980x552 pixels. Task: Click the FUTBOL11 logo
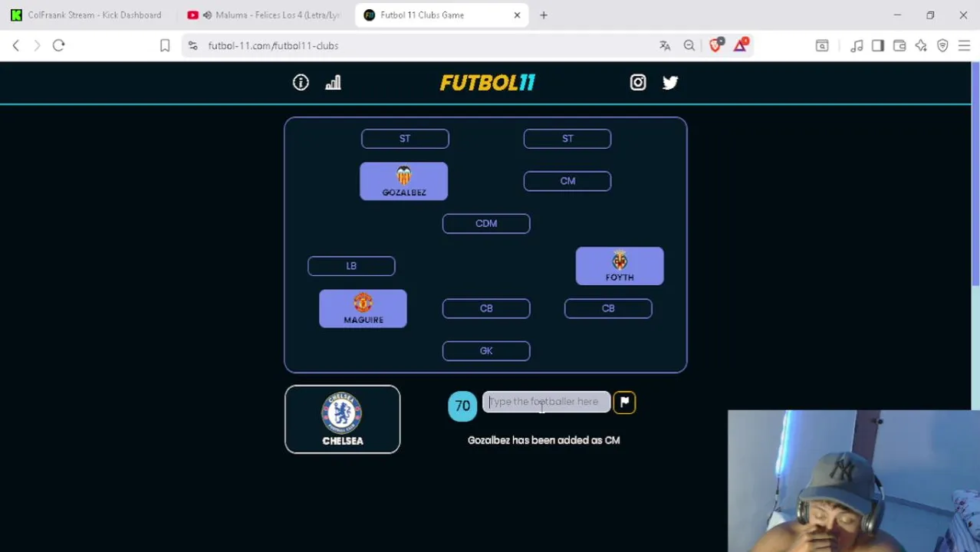tap(487, 82)
